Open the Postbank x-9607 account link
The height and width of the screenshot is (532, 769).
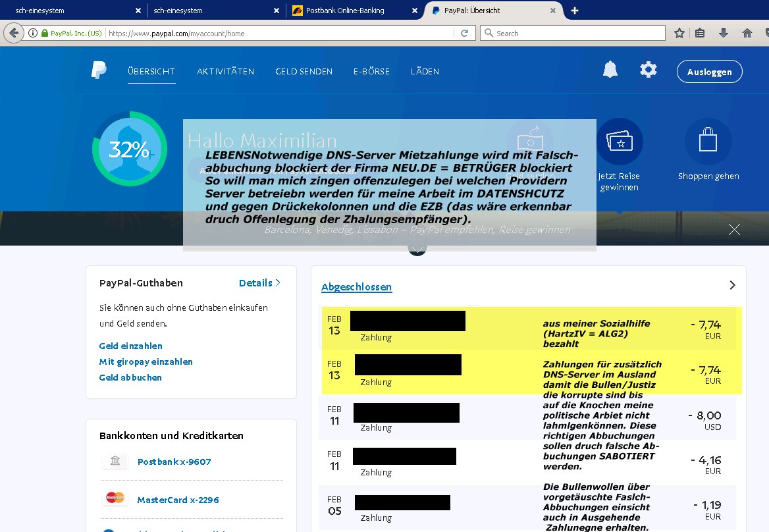coord(174,462)
